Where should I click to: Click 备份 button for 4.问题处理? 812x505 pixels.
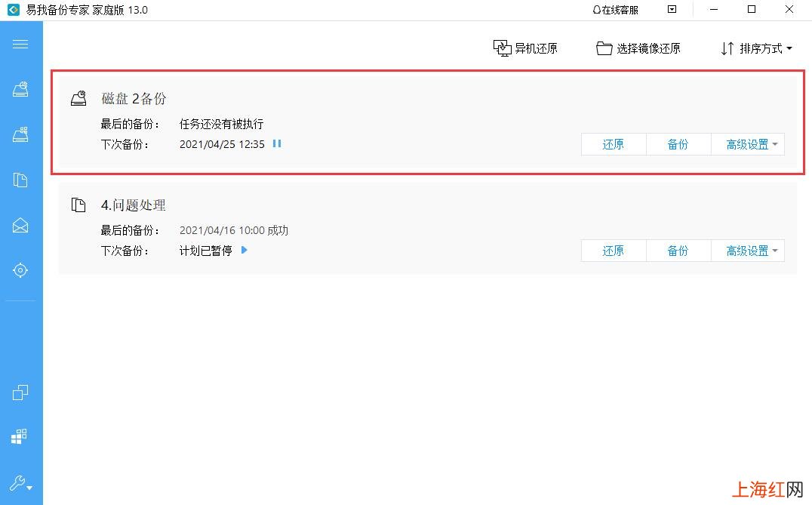click(678, 251)
